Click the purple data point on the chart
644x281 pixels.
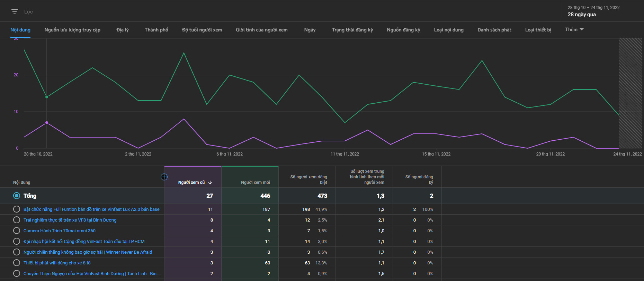[x=47, y=123]
